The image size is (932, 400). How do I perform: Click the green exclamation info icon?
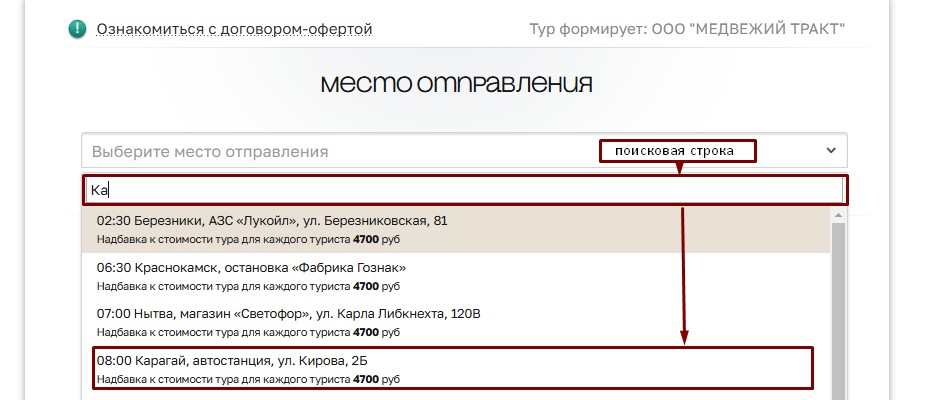77,29
